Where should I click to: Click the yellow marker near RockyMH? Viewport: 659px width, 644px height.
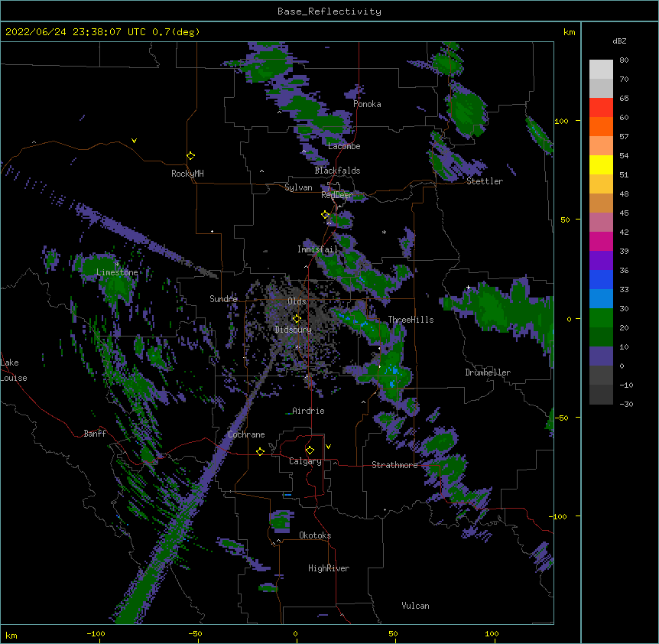190,156
